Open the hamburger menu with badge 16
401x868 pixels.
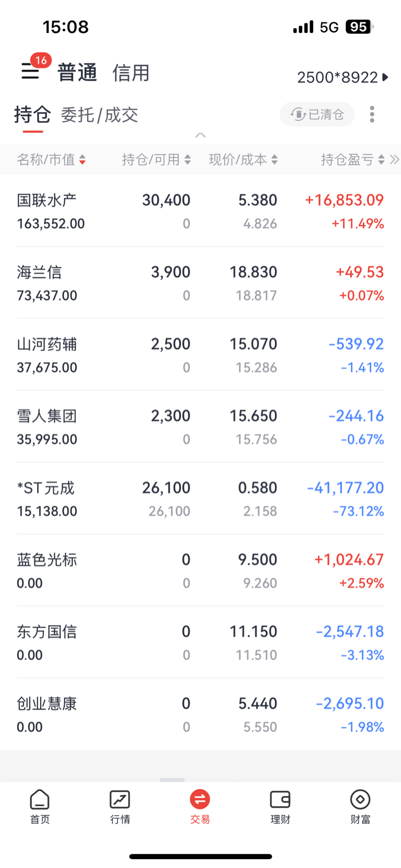(x=30, y=71)
